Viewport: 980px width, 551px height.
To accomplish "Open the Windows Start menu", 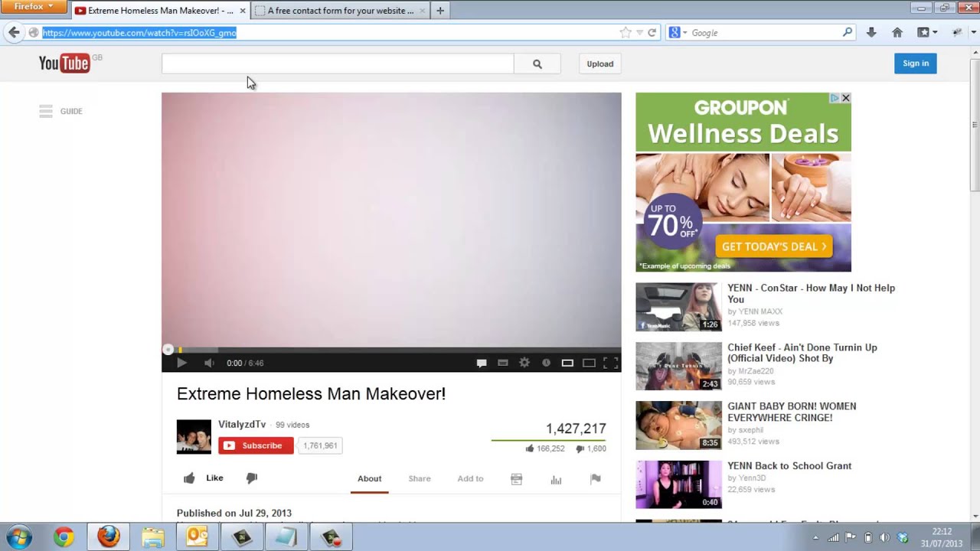I will 19,537.
